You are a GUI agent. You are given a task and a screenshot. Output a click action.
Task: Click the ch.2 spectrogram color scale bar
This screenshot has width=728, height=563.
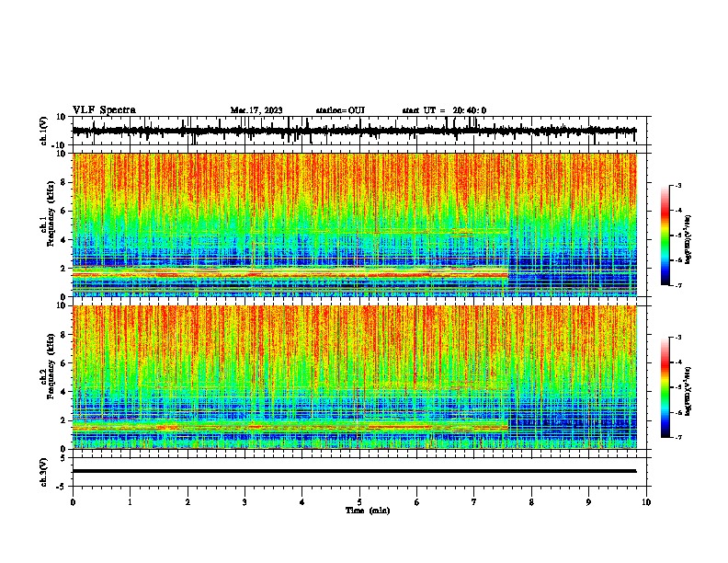(x=665, y=387)
